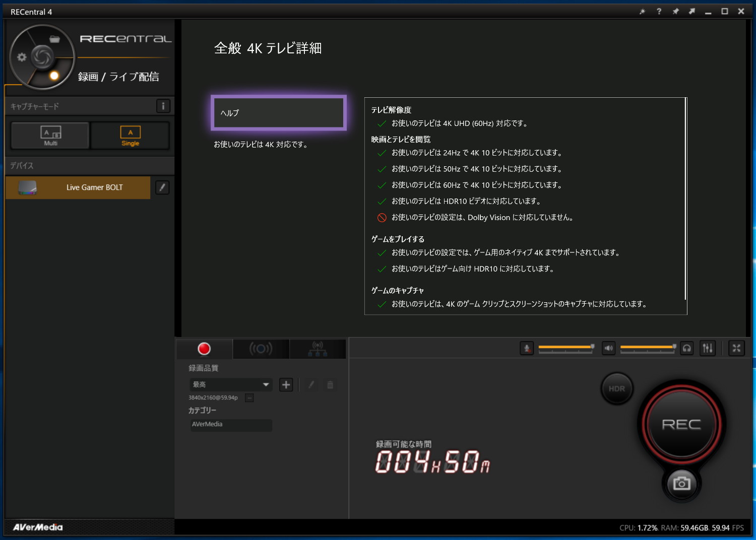Image resolution: width=756 pixels, height=540 pixels.
Task: Select the Live Gamer BOLT device
Action: [78, 187]
